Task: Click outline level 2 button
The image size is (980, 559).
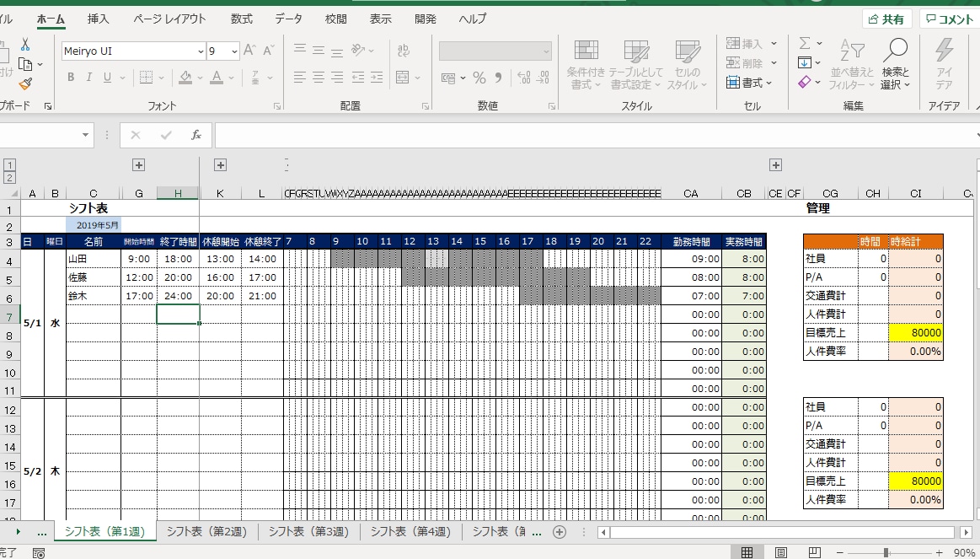Action: (9, 178)
